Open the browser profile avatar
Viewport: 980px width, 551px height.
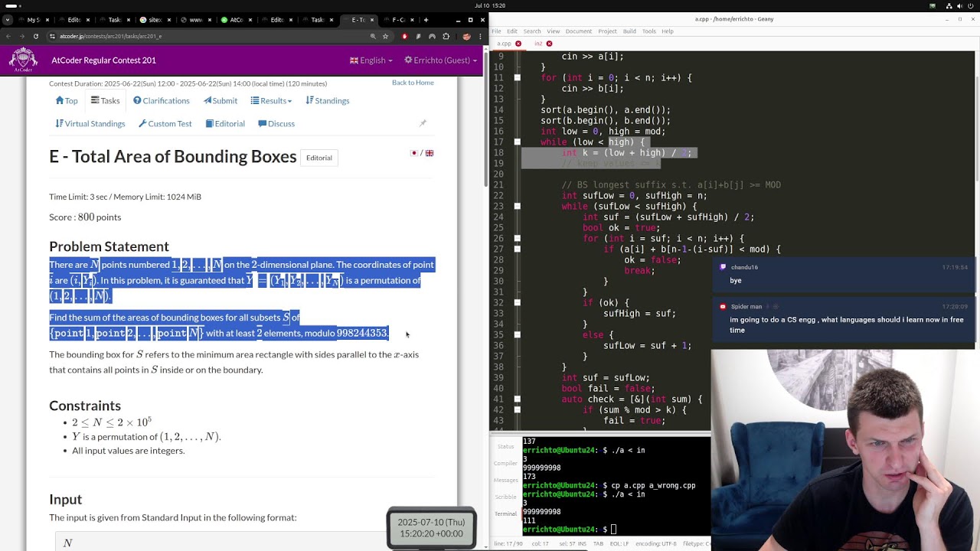[x=466, y=36]
